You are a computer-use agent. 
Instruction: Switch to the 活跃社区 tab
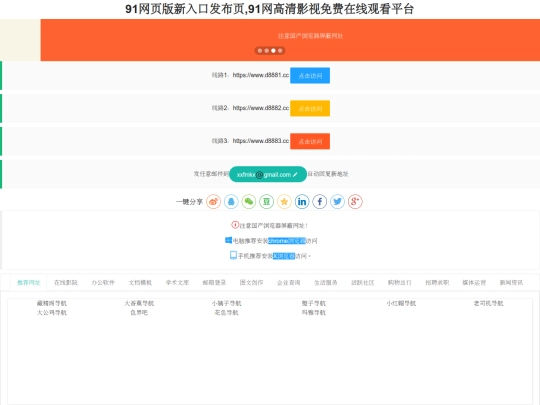363,283
